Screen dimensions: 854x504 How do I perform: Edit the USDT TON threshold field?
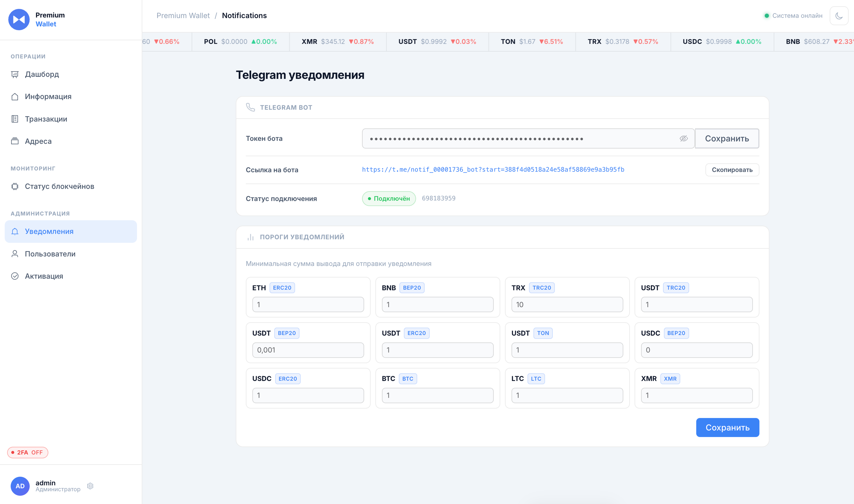coord(567,350)
